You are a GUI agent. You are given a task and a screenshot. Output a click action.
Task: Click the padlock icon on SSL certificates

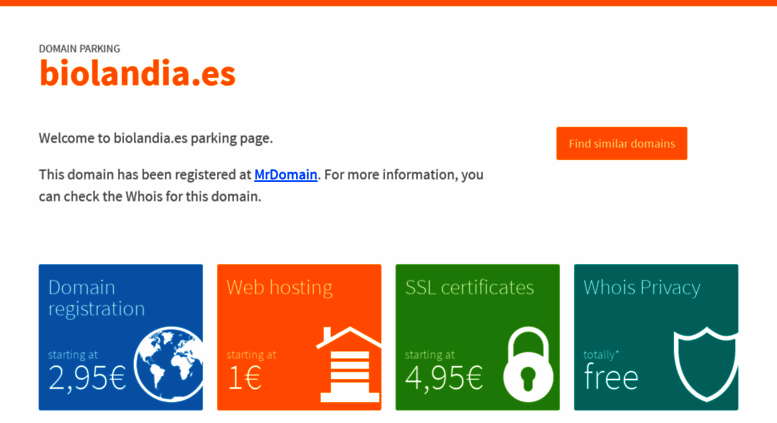(528, 364)
